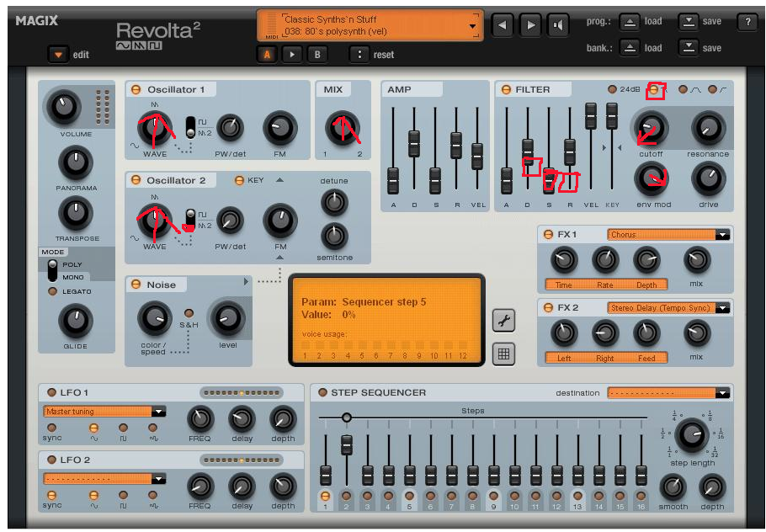
Task: Toggle the Oscillator 2 KEY option
Action: coord(239,181)
